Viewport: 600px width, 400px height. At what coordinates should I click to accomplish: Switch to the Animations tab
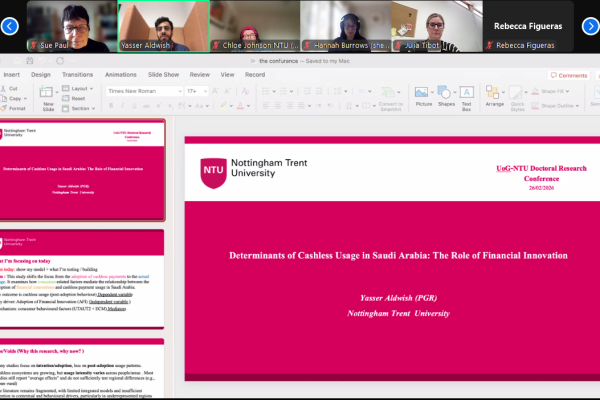[121, 75]
